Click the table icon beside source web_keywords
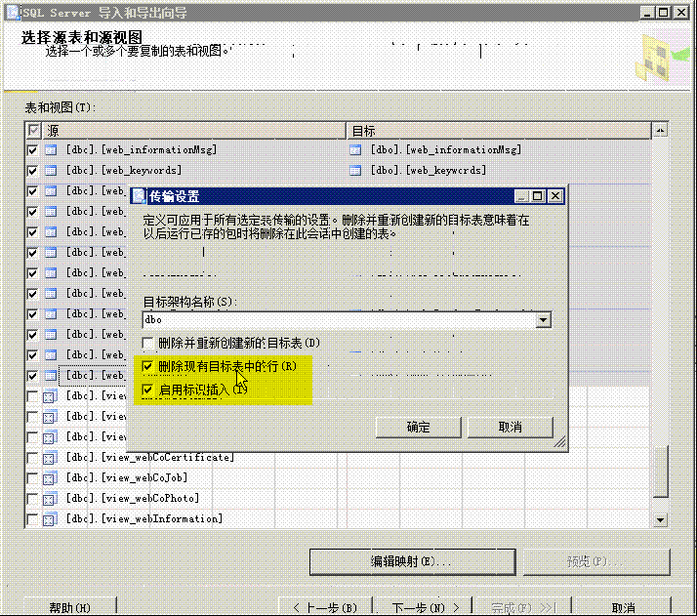The width and height of the screenshot is (697, 616). click(51, 171)
